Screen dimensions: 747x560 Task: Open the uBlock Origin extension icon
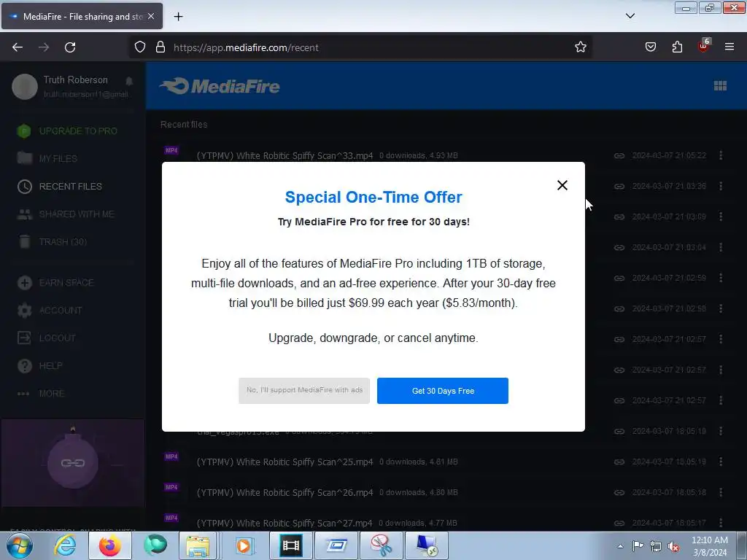[704, 46]
